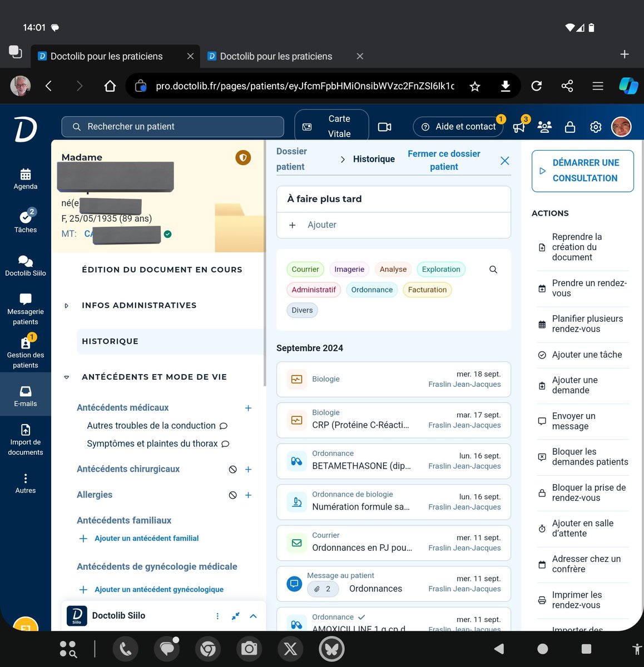Open Aide et contact

coord(458,127)
